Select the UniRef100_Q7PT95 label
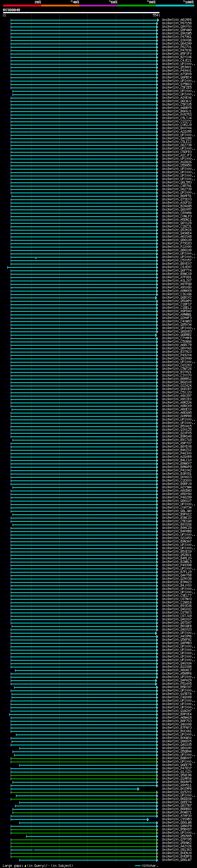 point(177,840)
